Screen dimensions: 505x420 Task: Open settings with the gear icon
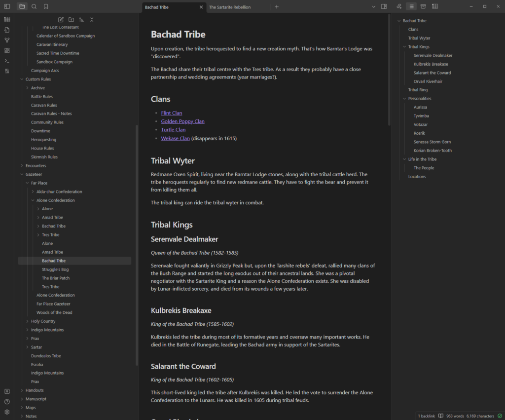7,412
